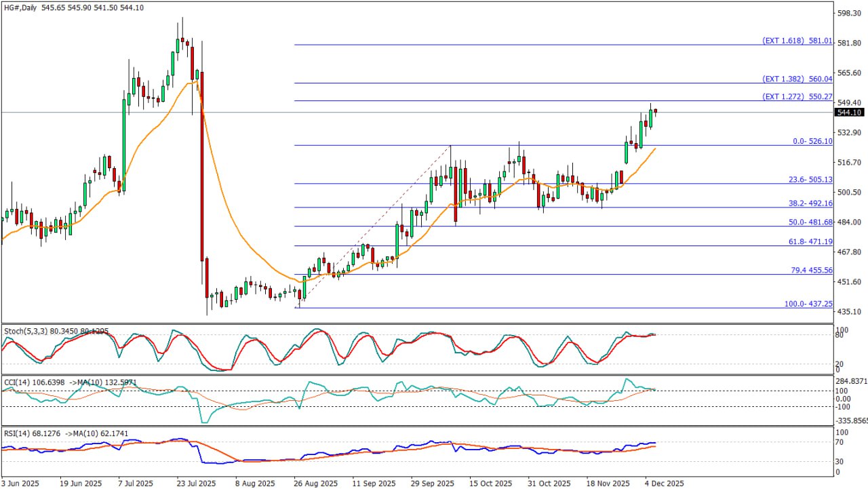Click the 50.0- 481.68 Fibonacci retracement label

(810, 222)
